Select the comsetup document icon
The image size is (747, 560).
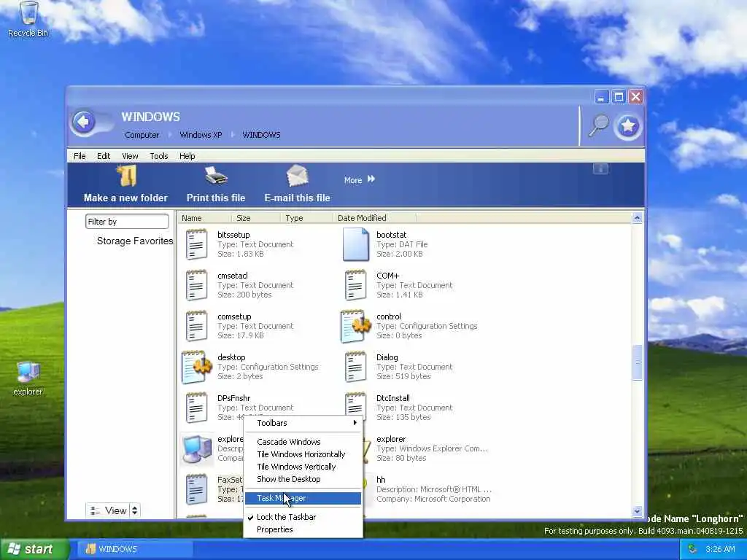tap(196, 326)
